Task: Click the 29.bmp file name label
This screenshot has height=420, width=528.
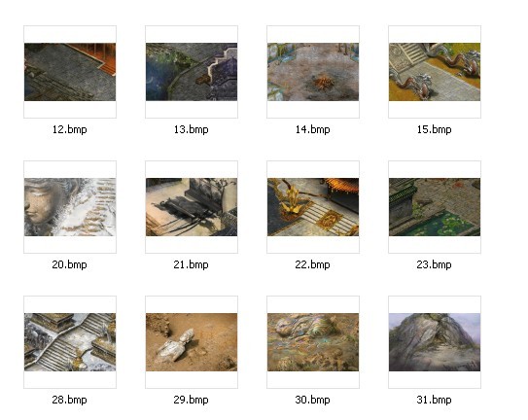Action: click(192, 400)
